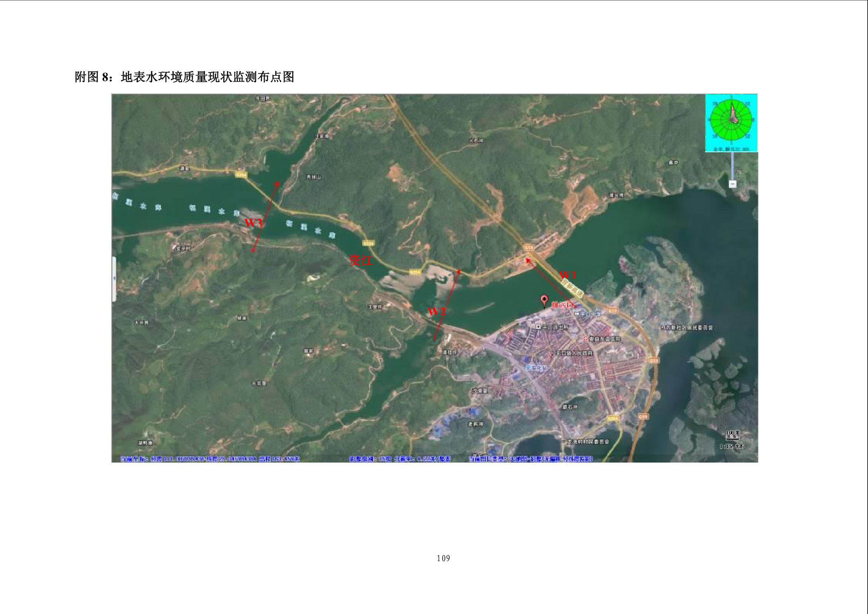Click the G59 highway shield near the bridge top
The width and height of the screenshot is (868, 614).
[529, 248]
